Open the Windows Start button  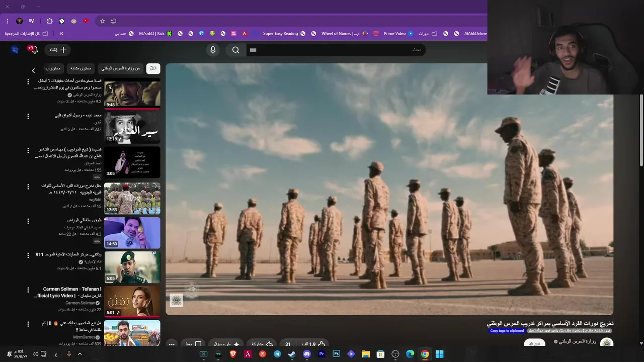(439, 354)
